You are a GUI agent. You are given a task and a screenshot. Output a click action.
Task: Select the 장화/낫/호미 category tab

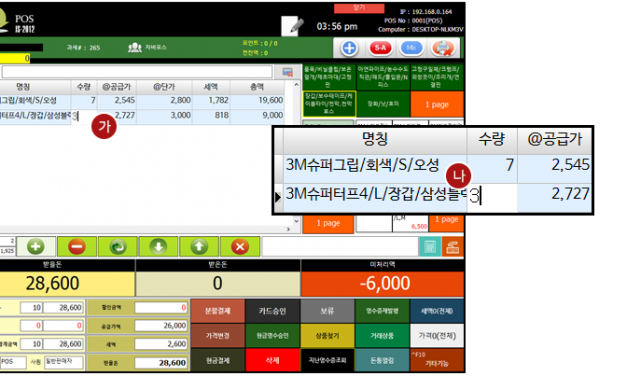pyautogui.click(x=383, y=104)
